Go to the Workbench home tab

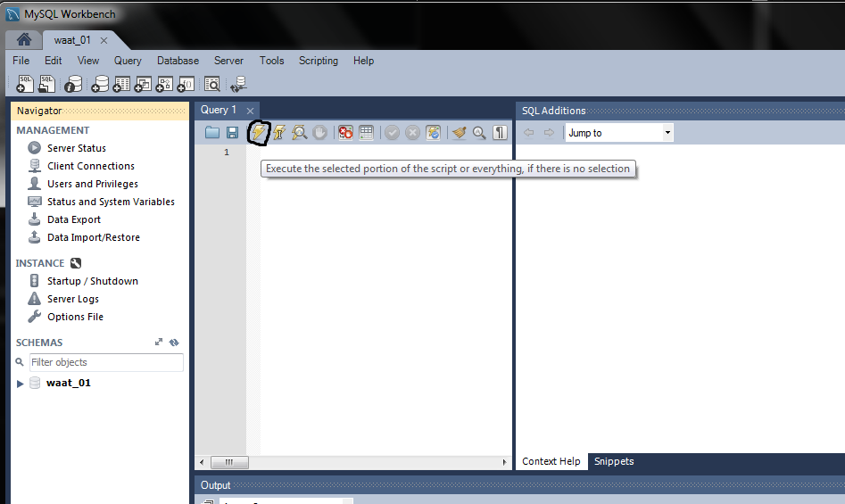pos(24,40)
